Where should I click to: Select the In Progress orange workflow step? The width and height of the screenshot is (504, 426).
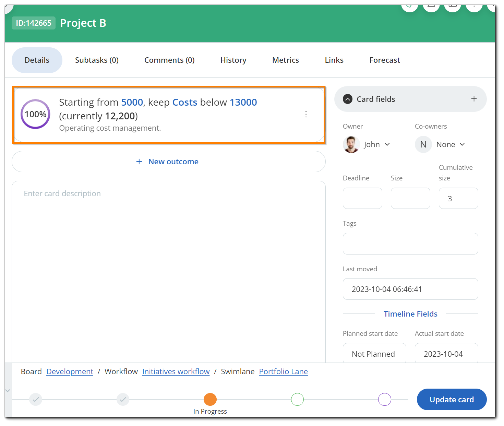pyautogui.click(x=210, y=399)
